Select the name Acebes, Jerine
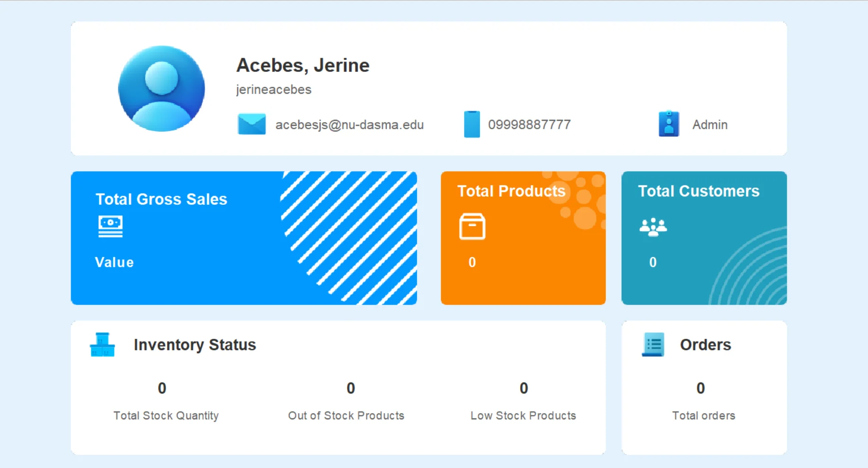Image resolution: width=868 pixels, height=468 pixels. (303, 65)
